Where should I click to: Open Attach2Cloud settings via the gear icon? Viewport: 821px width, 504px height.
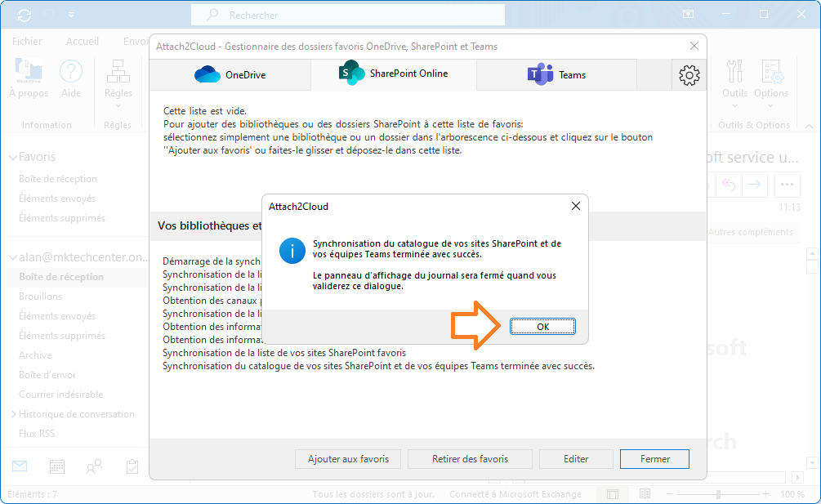coord(689,74)
